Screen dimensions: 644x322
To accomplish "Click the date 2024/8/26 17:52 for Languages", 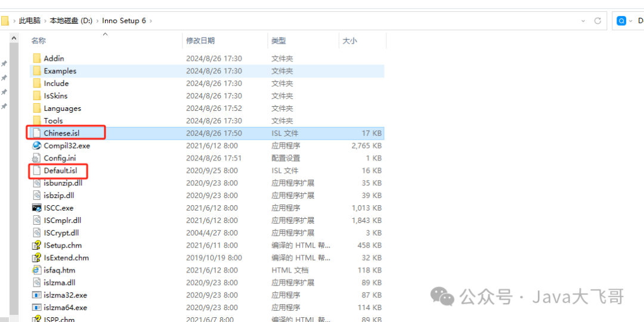I will click(214, 108).
